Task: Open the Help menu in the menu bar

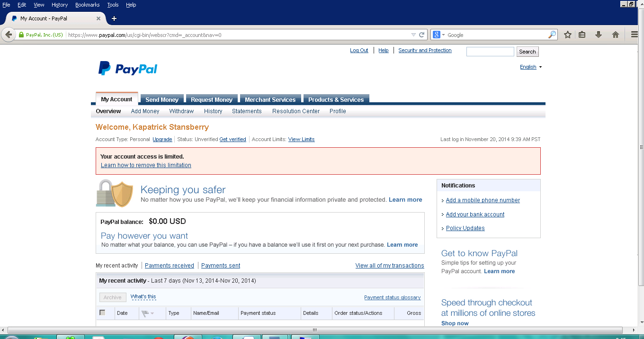Action: (x=131, y=5)
